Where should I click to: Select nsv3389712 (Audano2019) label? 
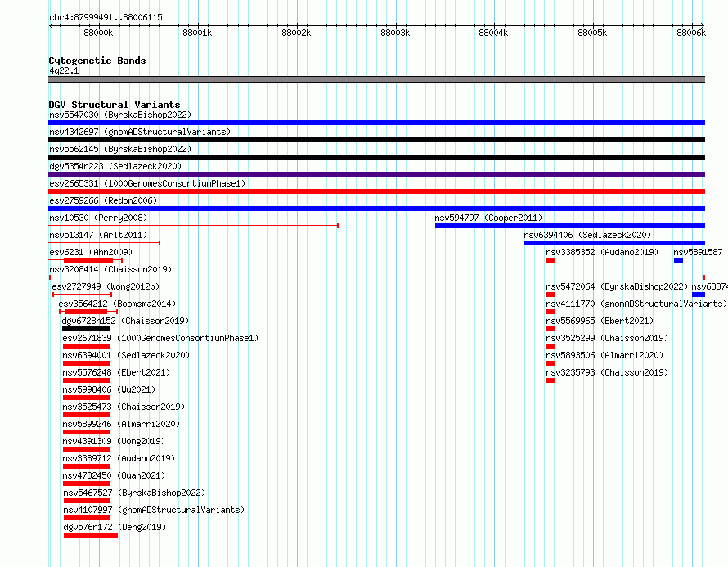[x=119, y=458]
